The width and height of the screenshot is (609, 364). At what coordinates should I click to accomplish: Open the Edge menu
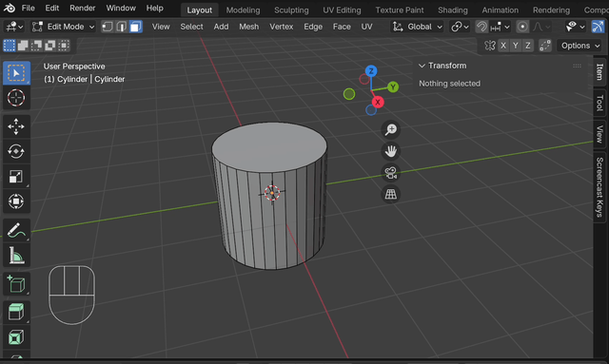tap(313, 27)
